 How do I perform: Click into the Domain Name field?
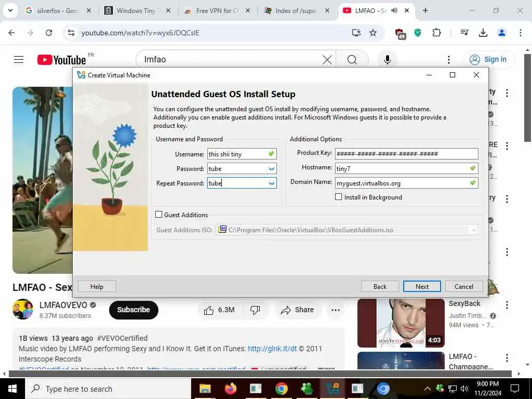pos(406,183)
